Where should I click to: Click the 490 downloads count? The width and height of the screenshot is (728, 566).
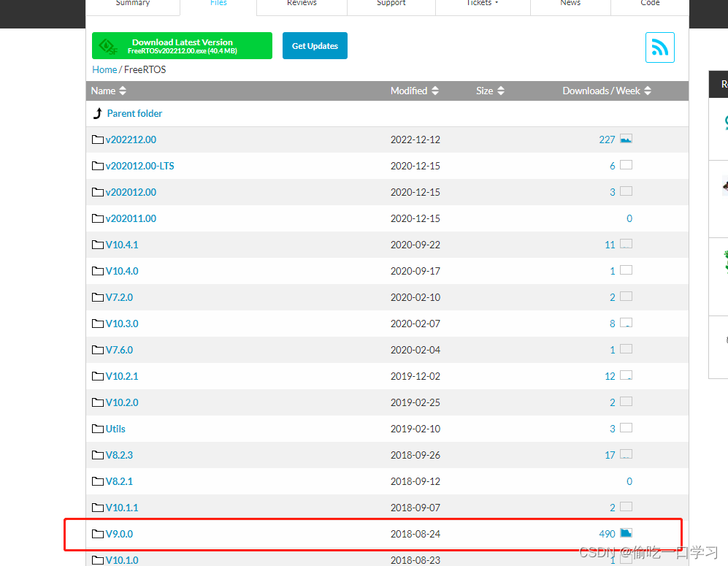(607, 534)
